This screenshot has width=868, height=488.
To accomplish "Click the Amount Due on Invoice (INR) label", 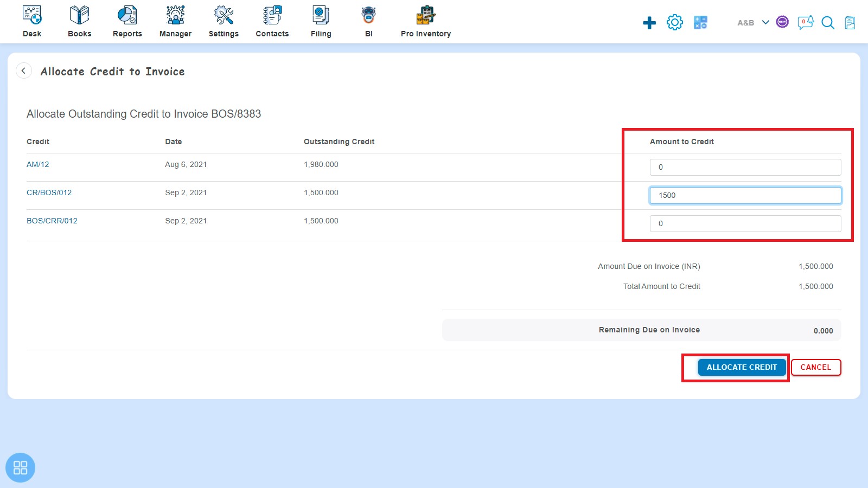I will [649, 266].
